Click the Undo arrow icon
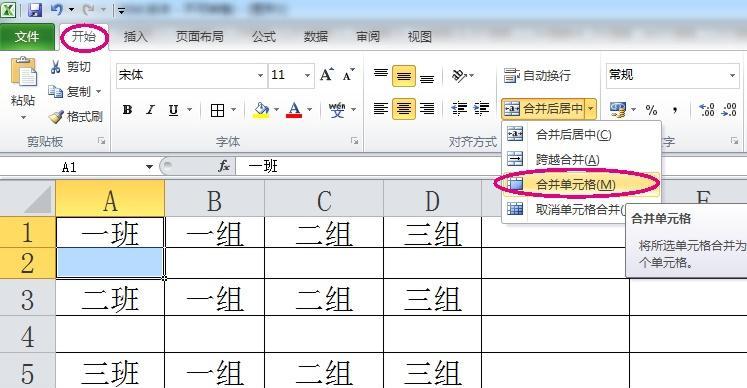 tap(57, 10)
